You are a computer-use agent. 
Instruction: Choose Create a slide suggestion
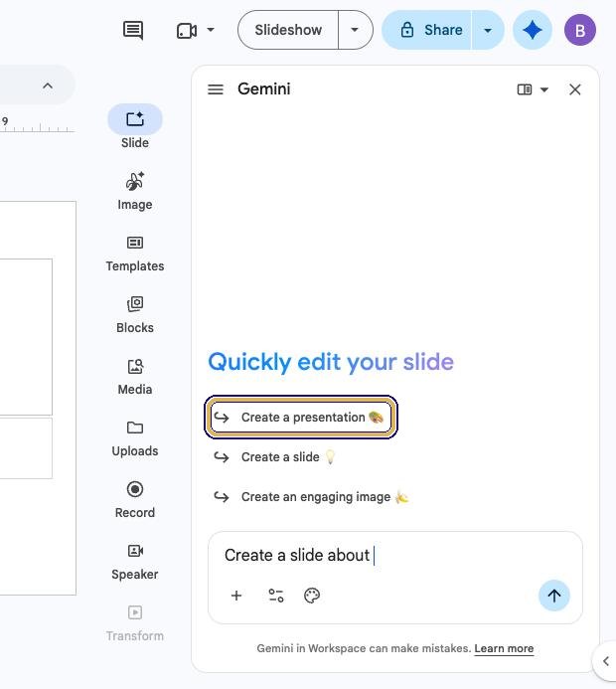click(274, 457)
